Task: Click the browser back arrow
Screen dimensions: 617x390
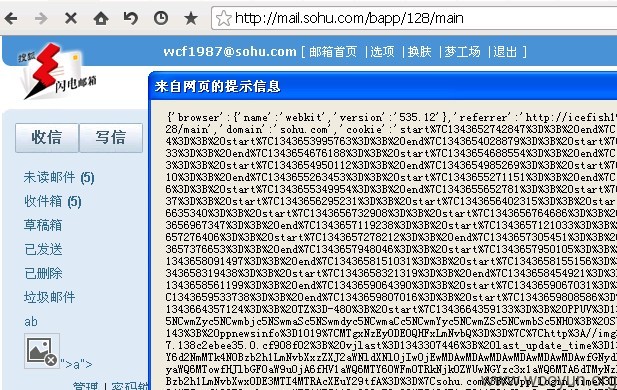Action: pos(11,18)
